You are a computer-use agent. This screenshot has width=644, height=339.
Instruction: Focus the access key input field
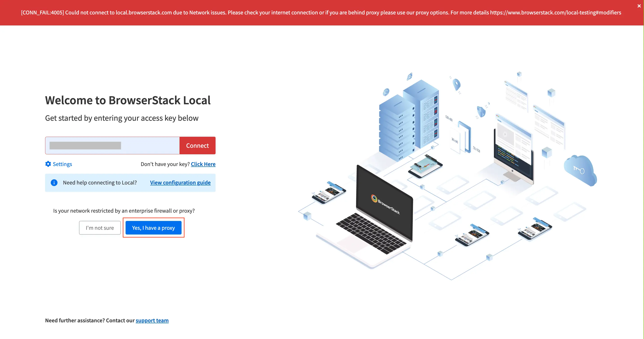click(112, 145)
